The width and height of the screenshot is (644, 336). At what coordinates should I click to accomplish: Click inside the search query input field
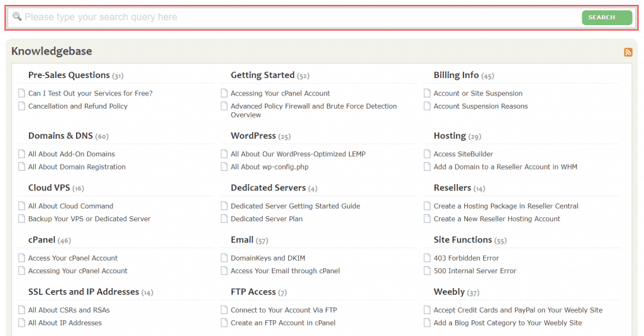296,18
